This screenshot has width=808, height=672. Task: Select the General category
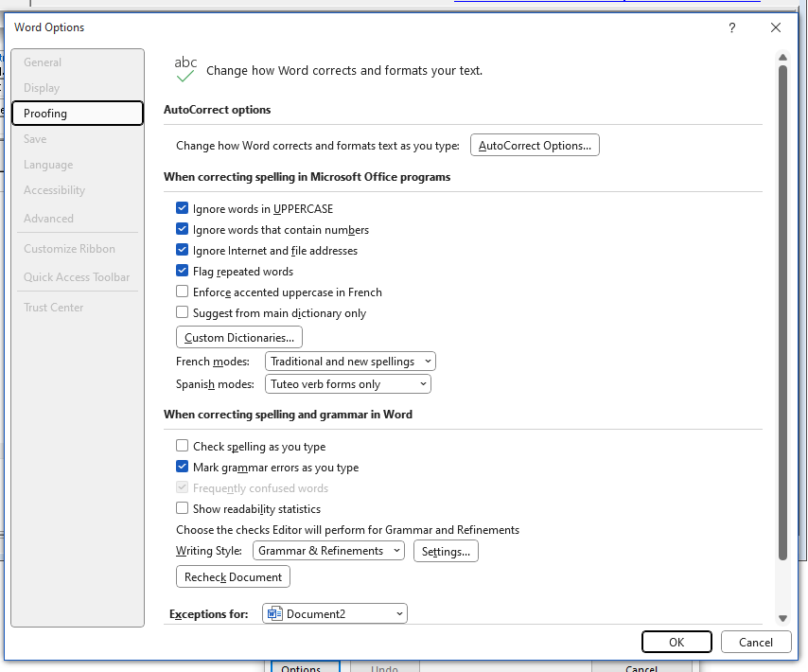[78, 62]
